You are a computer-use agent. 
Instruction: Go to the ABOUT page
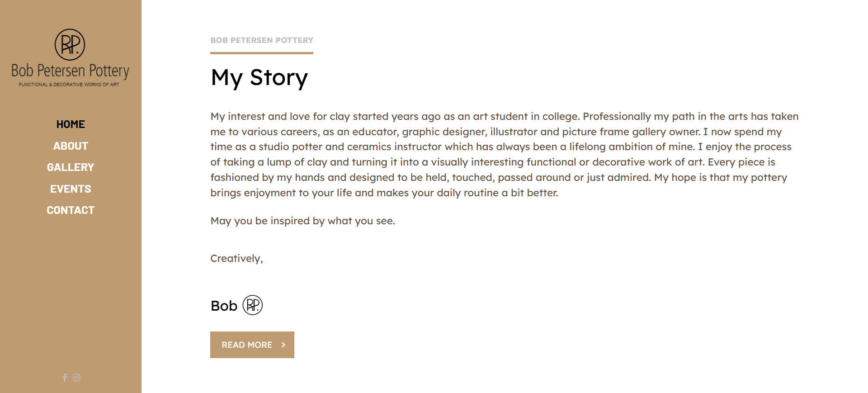point(71,146)
